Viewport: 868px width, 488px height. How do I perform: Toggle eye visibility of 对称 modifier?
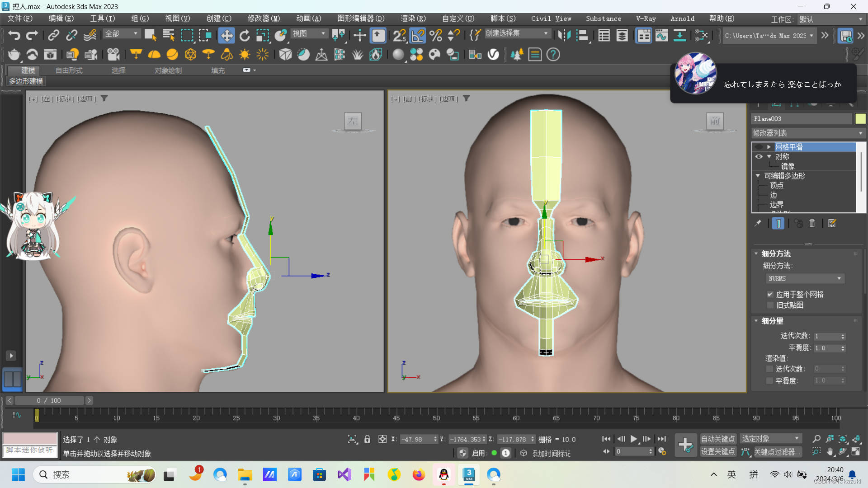(x=759, y=156)
